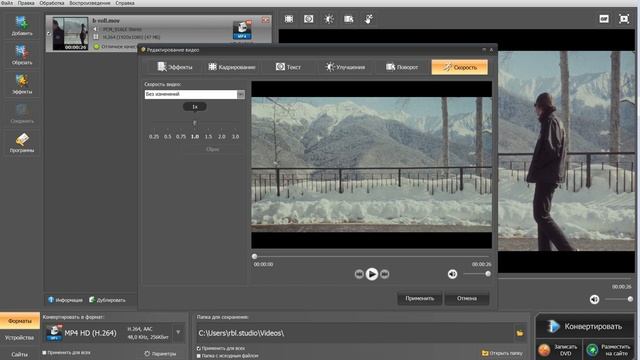Image resolution: width=640 pixels, height=360 pixels.
Task: Click the speed icon above main preview
Action: coord(369,19)
